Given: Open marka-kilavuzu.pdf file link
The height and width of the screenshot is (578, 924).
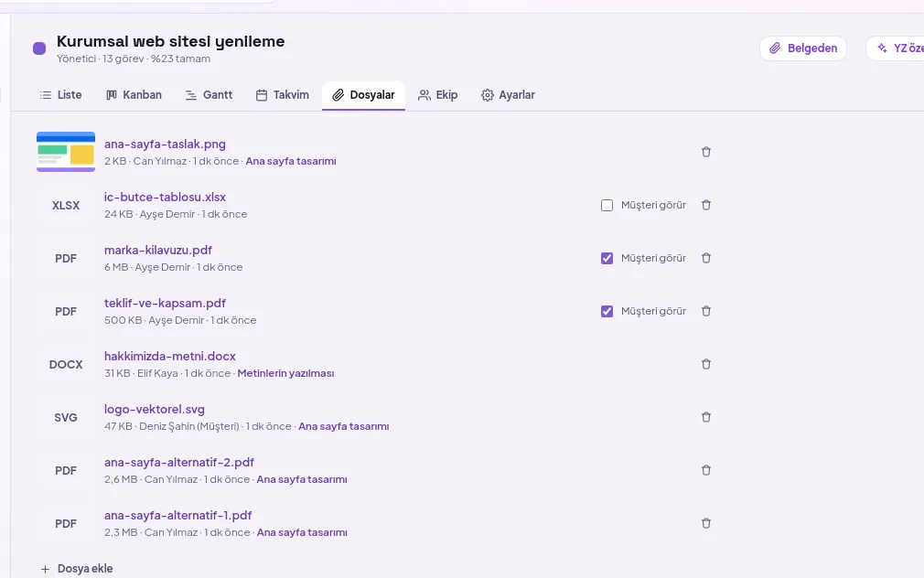Looking at the screenshot, I should (x=158, y=250).
